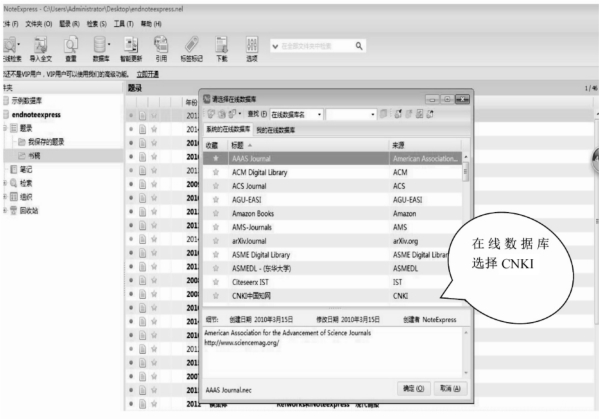
Task: Open the 文件夹 (O) menu
Action: 39,24
